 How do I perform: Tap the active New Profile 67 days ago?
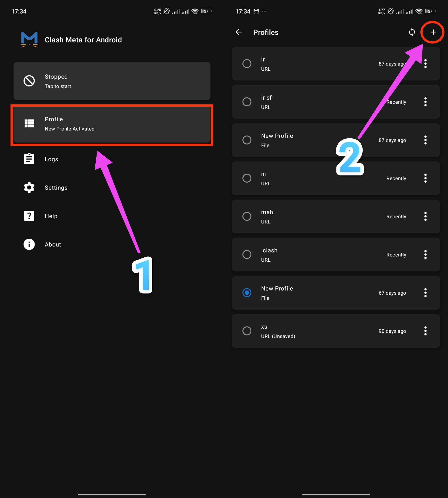[x=320, y=293]
